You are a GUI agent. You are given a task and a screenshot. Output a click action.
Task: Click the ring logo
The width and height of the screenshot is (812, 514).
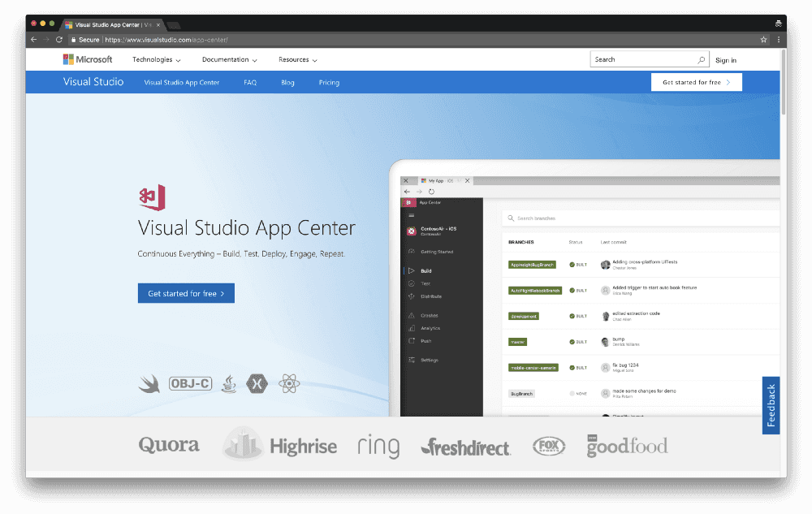pyautogui.click(x=378, y=446)
